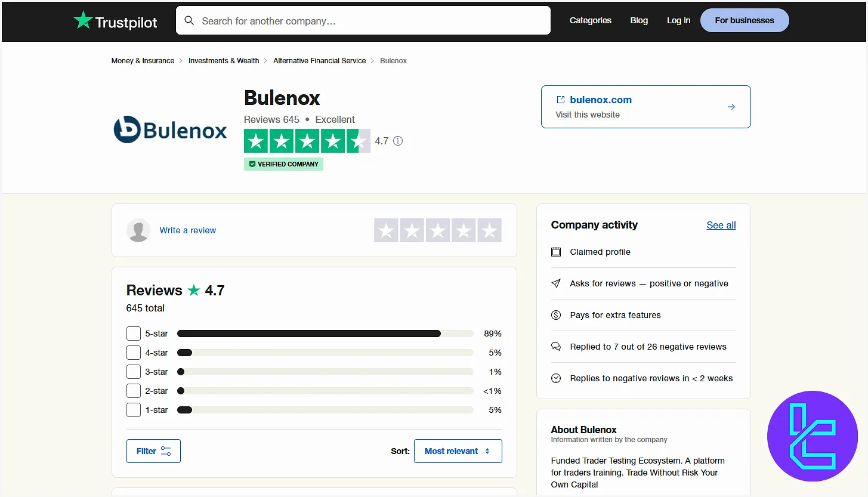Click the company search input field
The width and height of the screenshot is (868, 497).
[x=364, y=20]
